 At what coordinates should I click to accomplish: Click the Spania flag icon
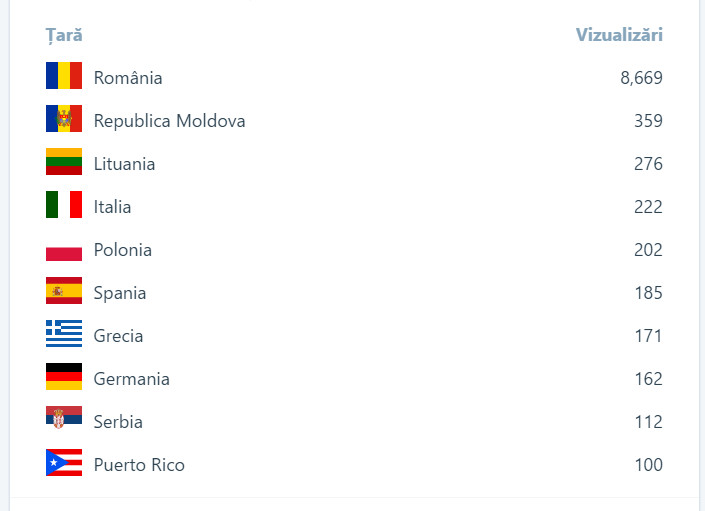click(64, 292)
